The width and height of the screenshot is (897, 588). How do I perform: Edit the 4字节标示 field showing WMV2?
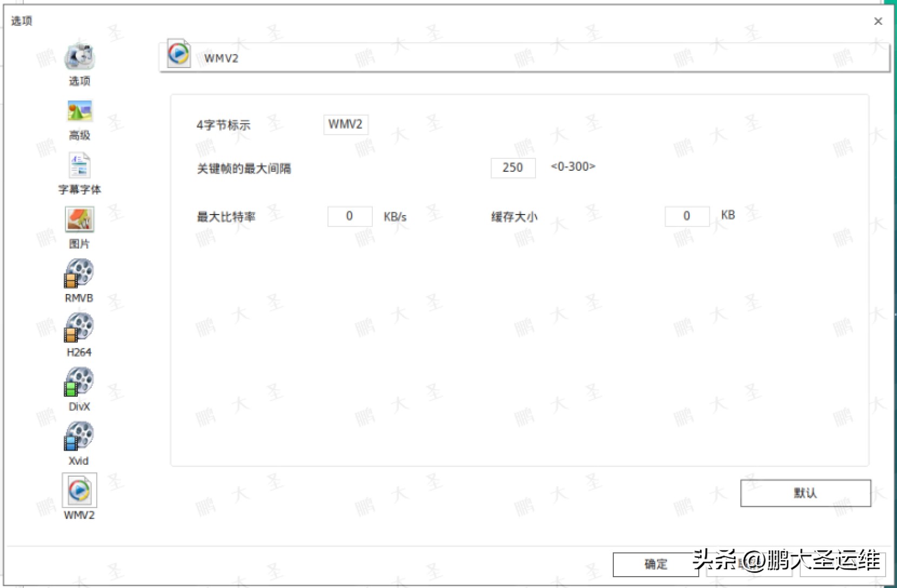[x=345, y=125]
